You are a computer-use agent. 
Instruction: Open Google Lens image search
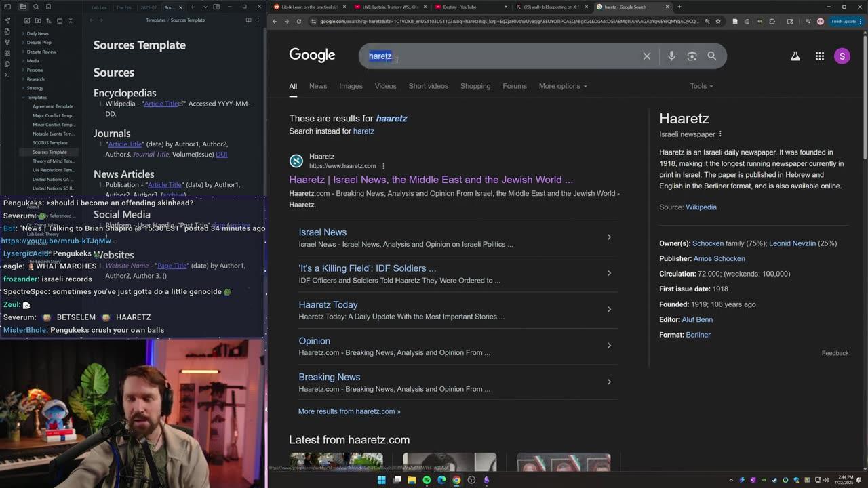point(692,56)
